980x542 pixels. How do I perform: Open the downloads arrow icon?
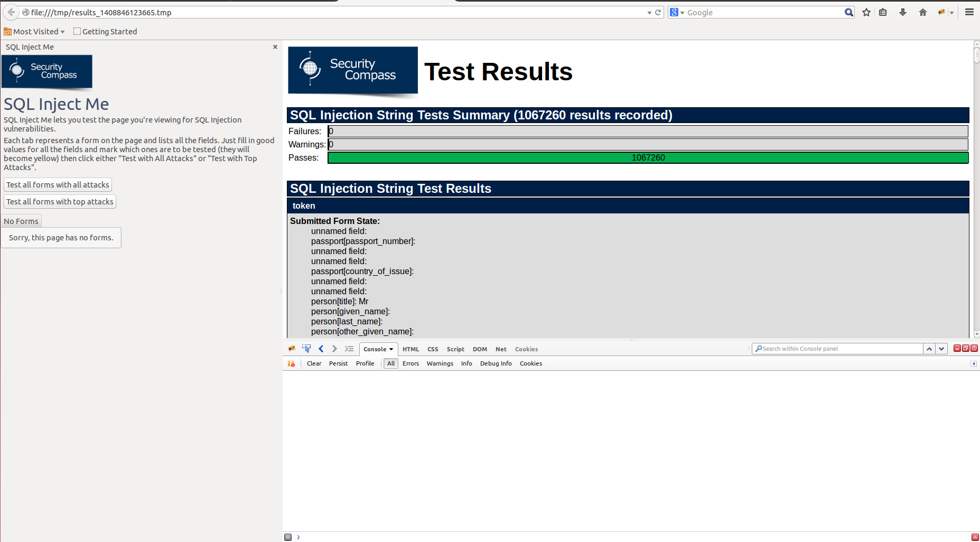903,12
